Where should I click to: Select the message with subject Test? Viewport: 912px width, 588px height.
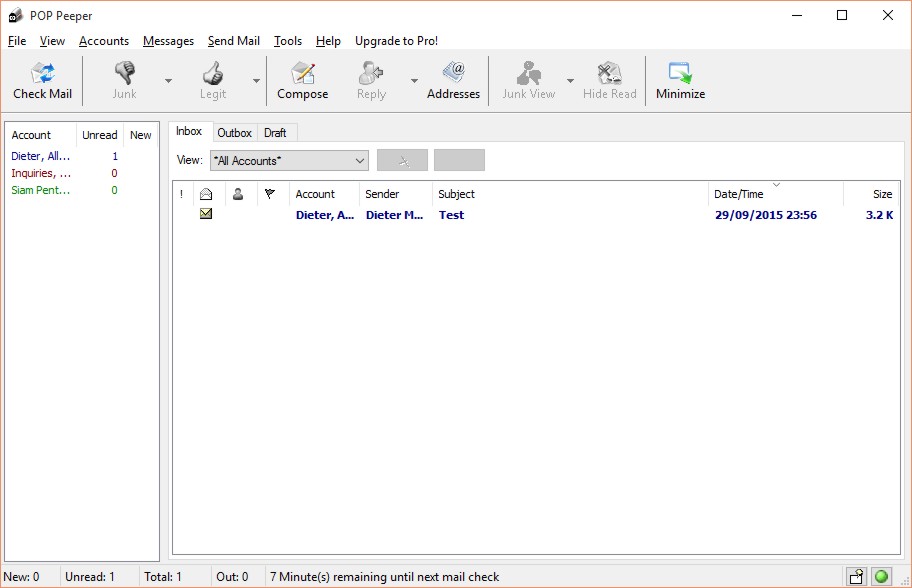(x=451, y=215)
